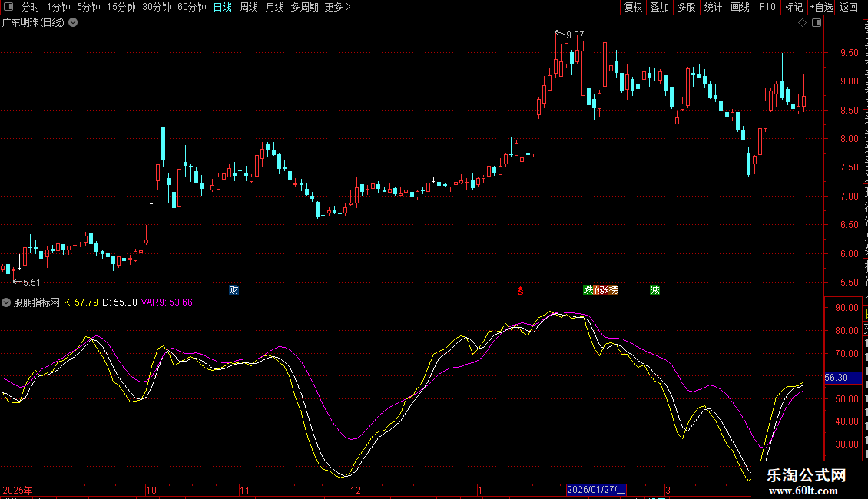Image resolution: width=868 pixels, height=499 pixels.
Task: Click month 12 on the time axis
Action: click(356, 490)
